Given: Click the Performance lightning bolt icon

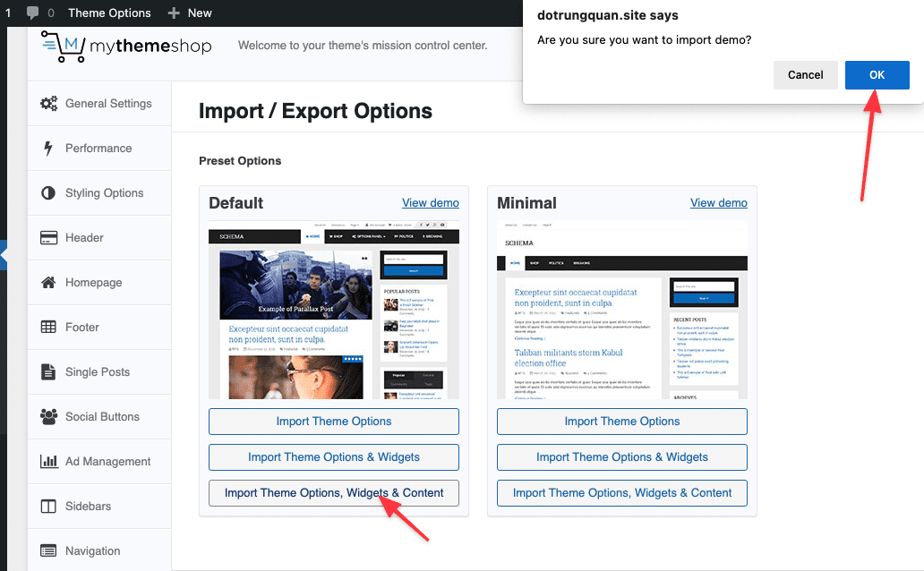Looking at the screenshot, I should pos(49,148).
